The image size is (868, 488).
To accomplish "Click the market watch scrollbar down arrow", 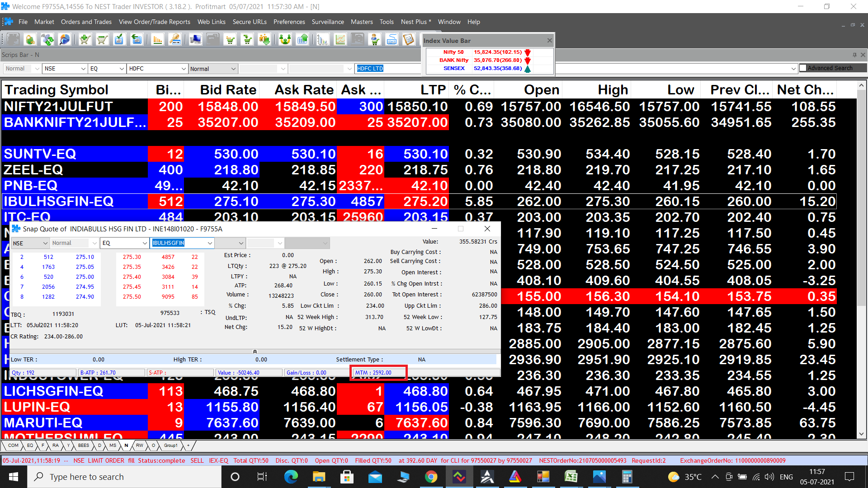I will tap(862, 434).
